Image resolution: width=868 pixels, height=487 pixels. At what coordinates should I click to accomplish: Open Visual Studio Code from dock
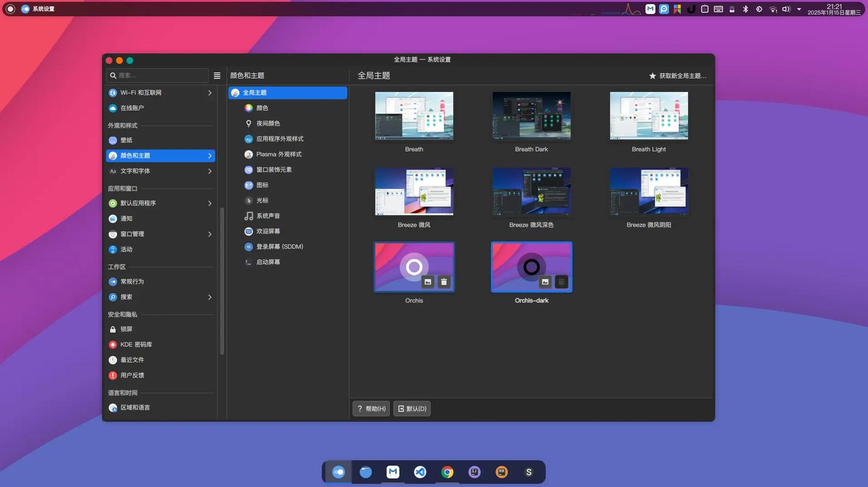[x=420, y=472]
